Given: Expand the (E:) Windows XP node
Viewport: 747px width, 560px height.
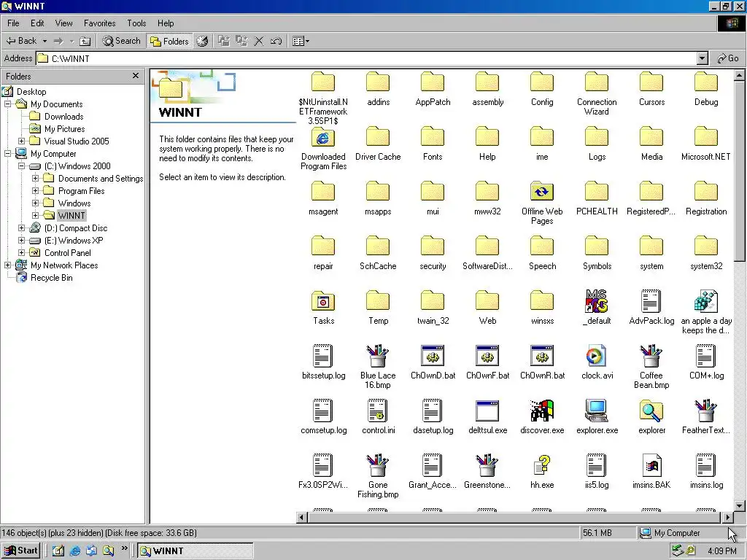Looking at the screenshot, I should [21, 240].
